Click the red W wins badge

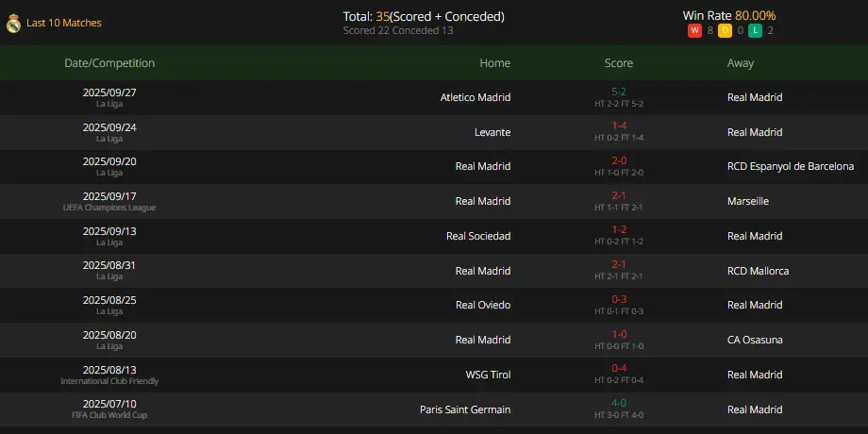tap(694, 31)
